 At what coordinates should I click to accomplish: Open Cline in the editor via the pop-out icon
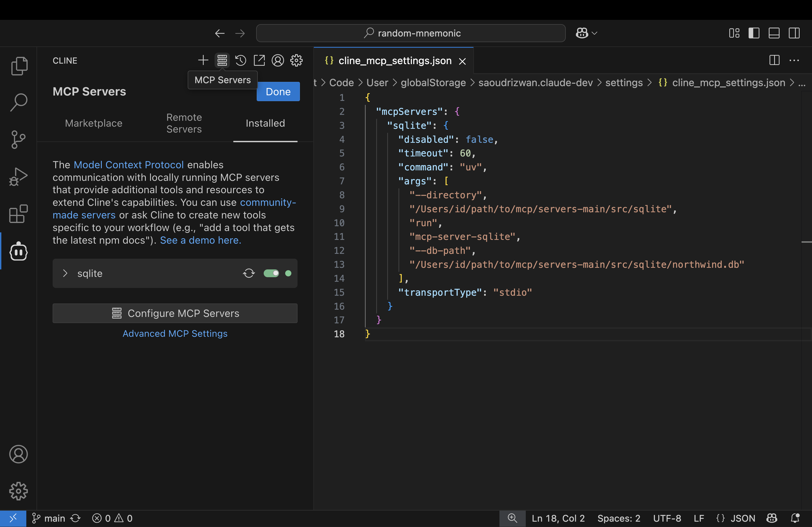tap(259, 60)
